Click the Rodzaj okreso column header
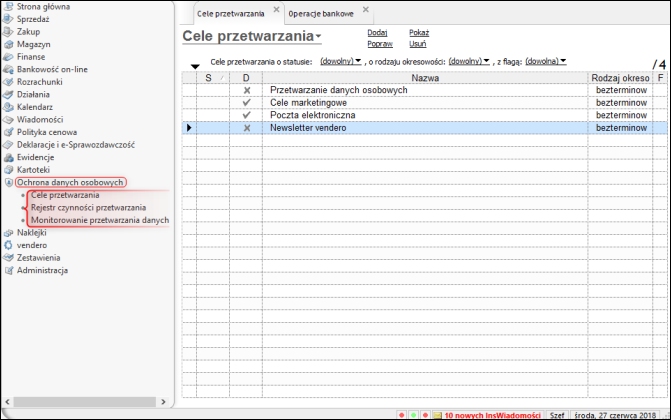This screenshot has width=671, height=420. [x=620, y=78]
